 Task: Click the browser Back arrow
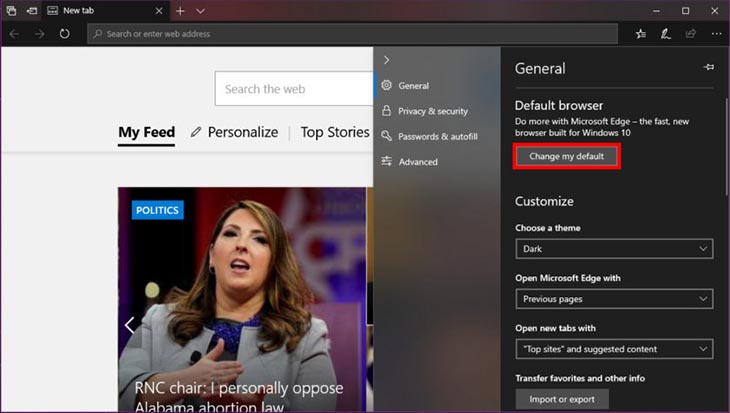13,34
